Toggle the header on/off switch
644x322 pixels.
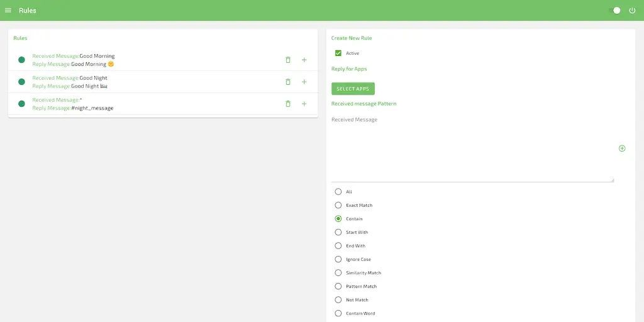[x=616, y=10]
